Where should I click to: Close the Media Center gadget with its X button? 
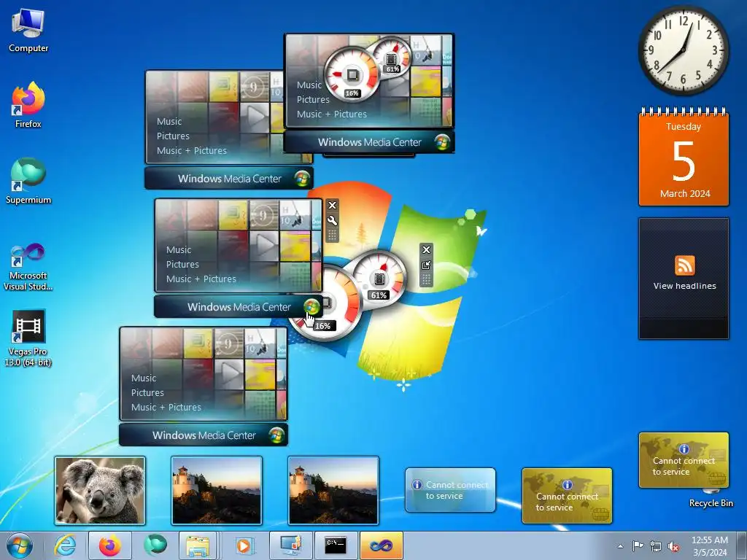[333, 205]
